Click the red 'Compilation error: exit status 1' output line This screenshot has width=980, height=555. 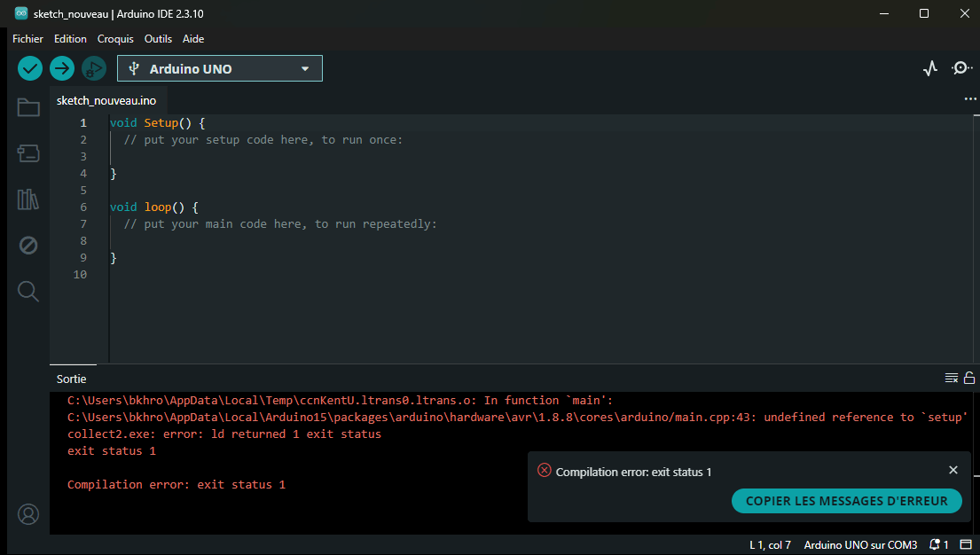pos(176,485)
